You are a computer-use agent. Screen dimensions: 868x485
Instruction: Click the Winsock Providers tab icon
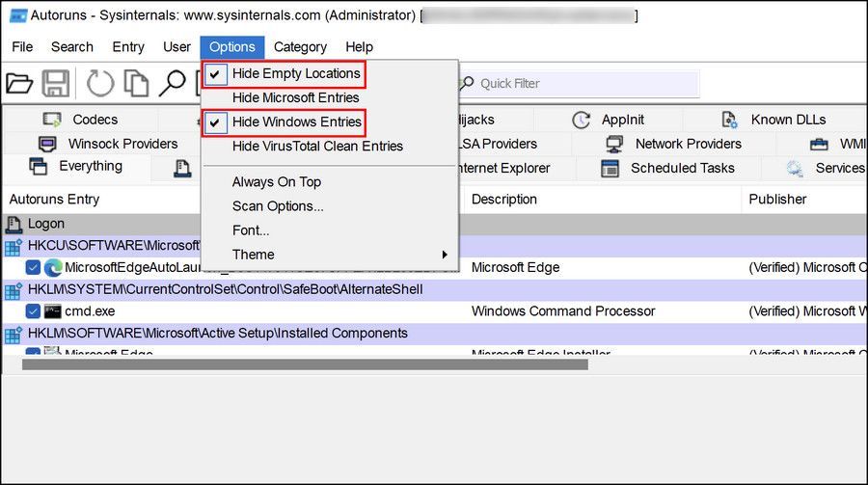[47, 144]
